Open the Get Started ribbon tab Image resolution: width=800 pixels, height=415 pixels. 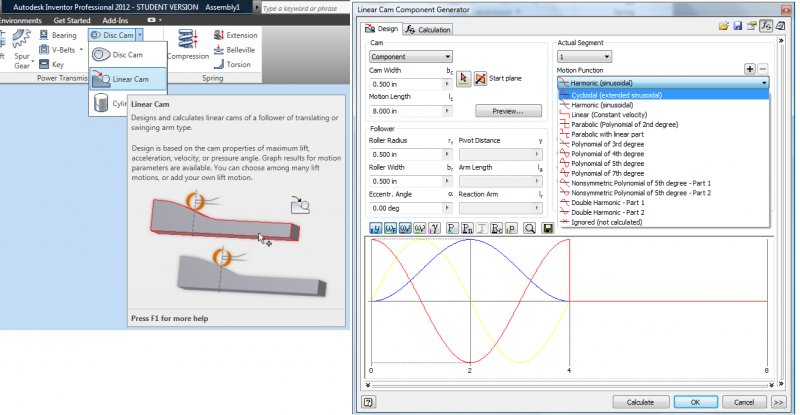(72, 20)
